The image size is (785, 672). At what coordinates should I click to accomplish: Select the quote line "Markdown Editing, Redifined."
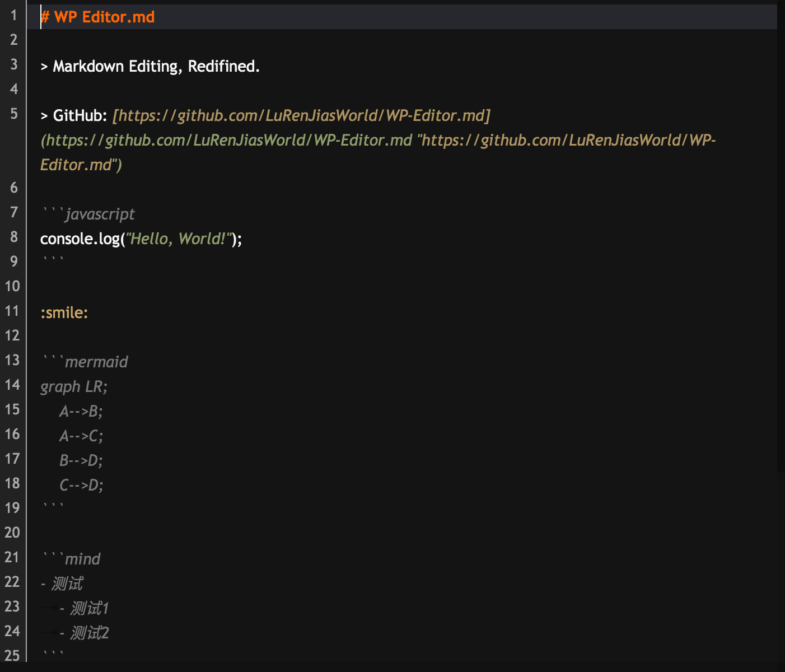click(x=156, y=66)
